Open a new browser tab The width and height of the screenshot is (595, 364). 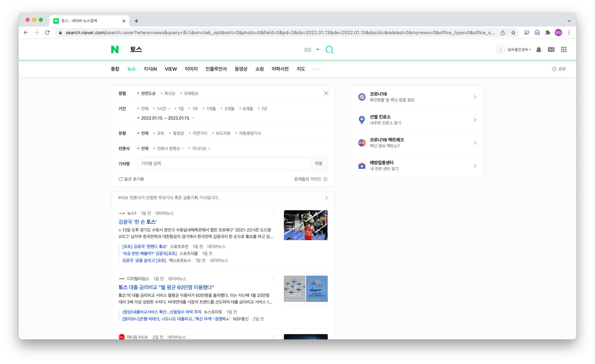(x=136, y=21)
